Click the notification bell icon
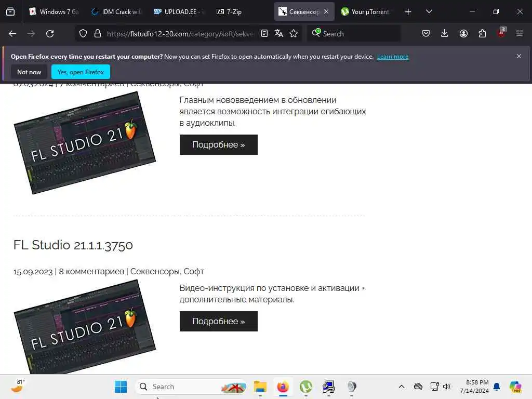This screenshot has height=399, width=532. tap(497, 387)
